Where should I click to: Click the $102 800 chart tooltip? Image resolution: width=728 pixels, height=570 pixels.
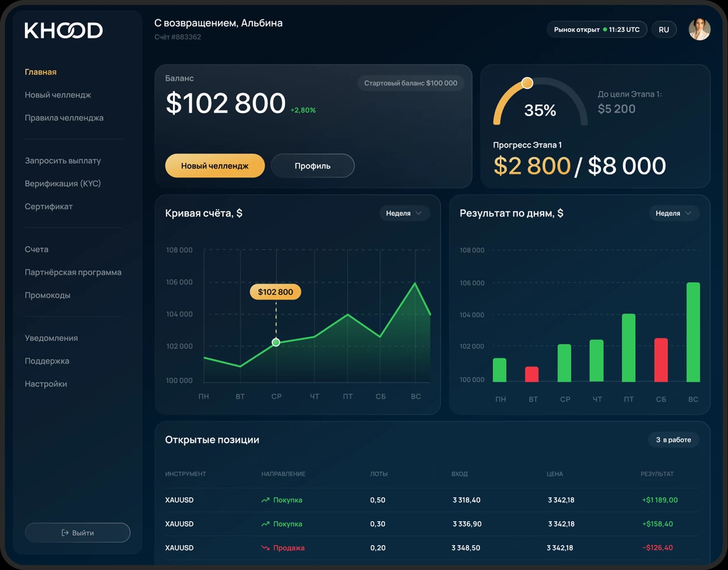point(275,292)
